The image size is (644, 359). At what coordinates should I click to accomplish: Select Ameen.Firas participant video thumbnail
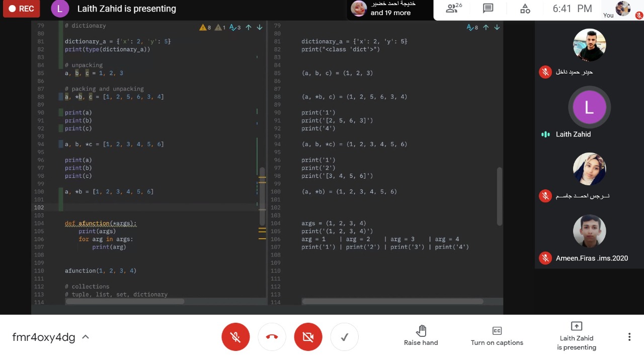pyautogui.click(x=589, y=232)
